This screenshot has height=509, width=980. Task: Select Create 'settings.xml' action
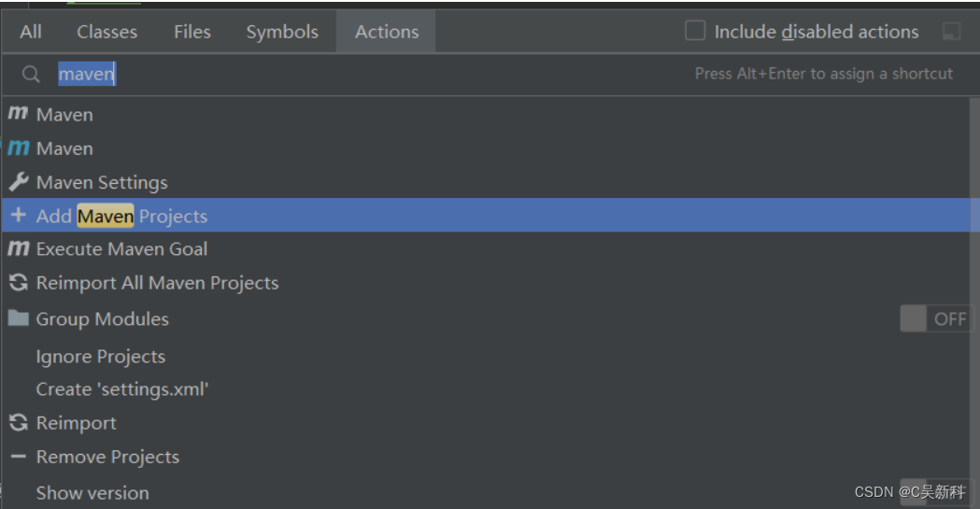pos(122,389)
